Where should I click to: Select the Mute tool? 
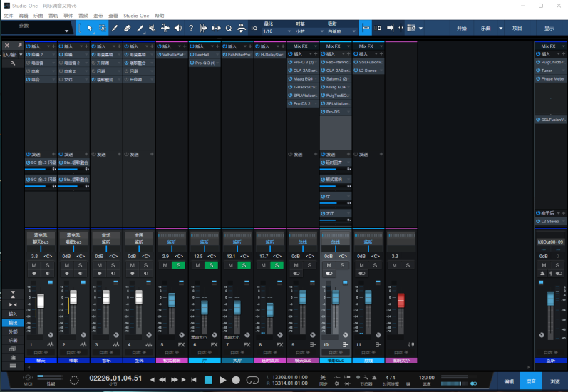(153, 28)
